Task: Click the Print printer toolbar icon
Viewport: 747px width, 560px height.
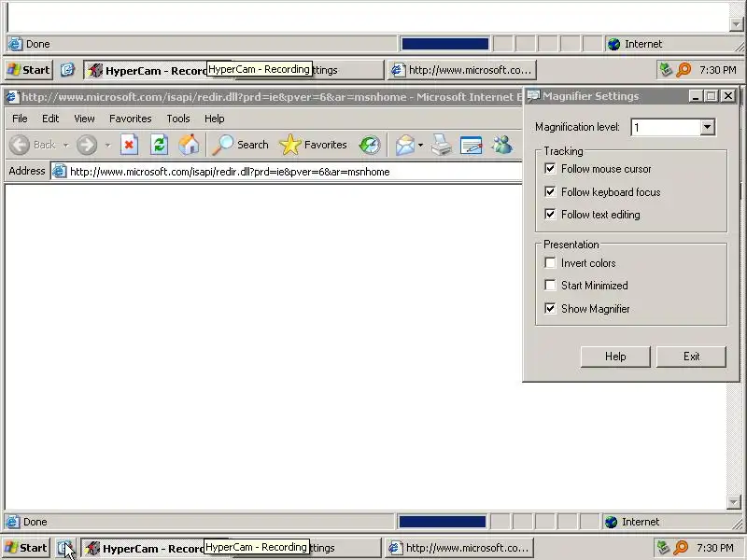Action: click(x=441, y=145)
